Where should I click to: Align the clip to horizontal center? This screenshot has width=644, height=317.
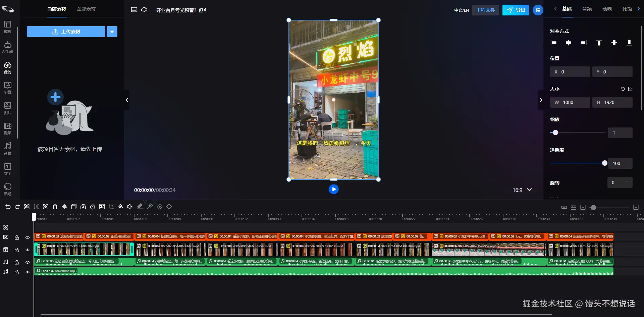pyautogui.click(x=569, y=43)
